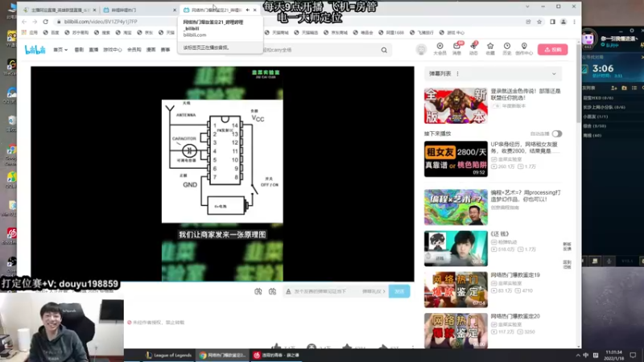Open 会员购 in the bilibili navigation
This screenshot has width=644, height=362.
[x=134, y=50]
